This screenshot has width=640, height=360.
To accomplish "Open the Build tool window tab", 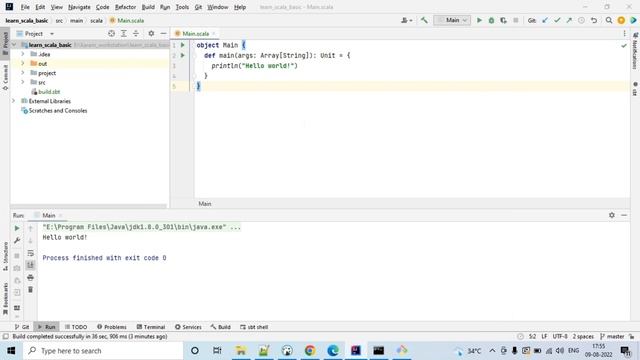I will tap(220, 327).
